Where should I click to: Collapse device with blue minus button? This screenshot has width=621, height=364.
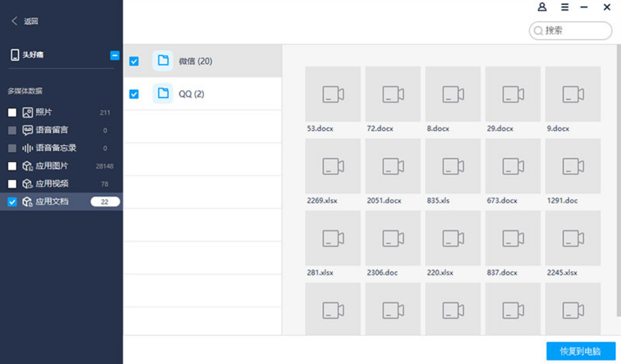point(115,55)
